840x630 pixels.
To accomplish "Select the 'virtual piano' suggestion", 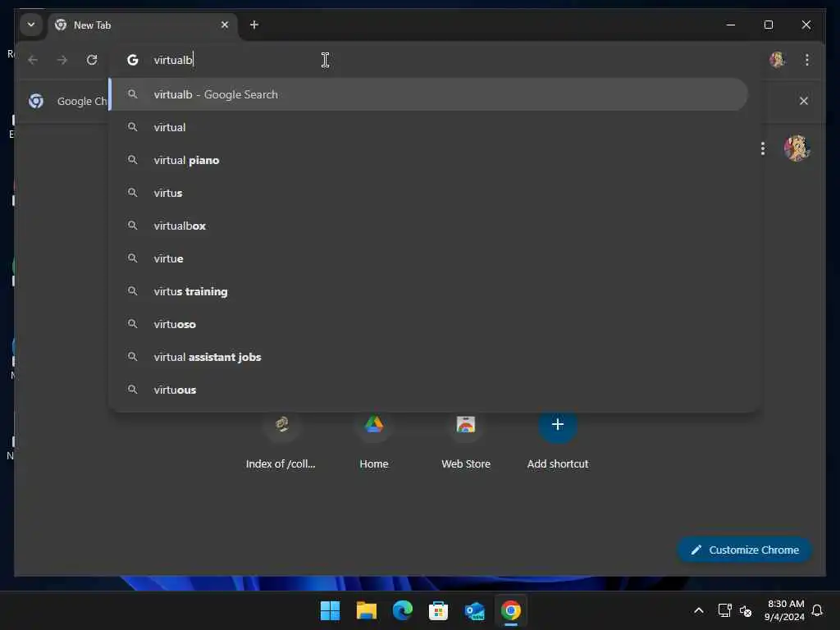I will (x=428, y=160).
